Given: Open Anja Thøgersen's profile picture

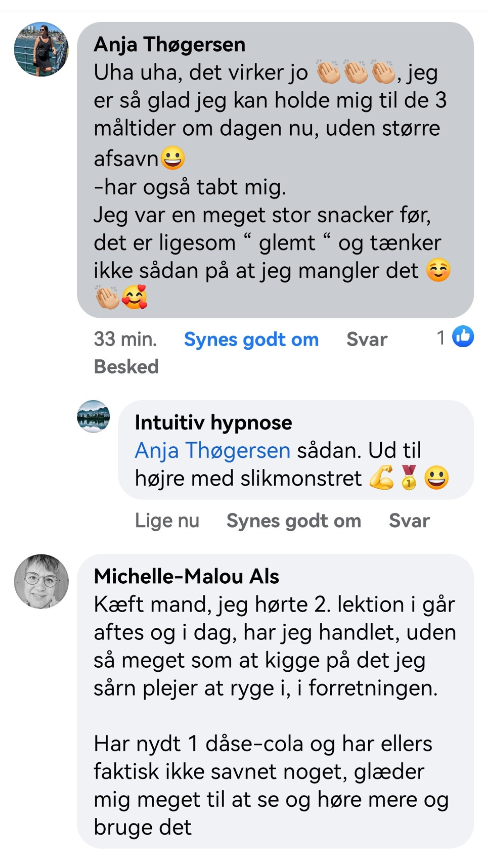Looking at the screenshot, I should 41,49.
